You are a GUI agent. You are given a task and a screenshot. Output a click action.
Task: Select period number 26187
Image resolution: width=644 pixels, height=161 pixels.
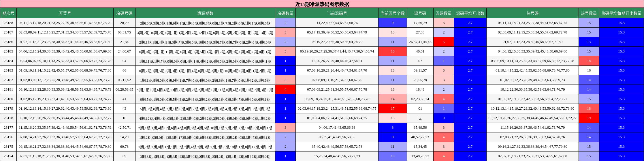point(8,32)
